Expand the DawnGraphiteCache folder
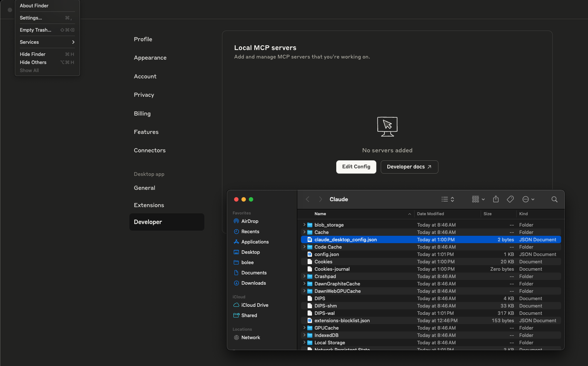The image size is (588, 366). (x=304, y=284)
